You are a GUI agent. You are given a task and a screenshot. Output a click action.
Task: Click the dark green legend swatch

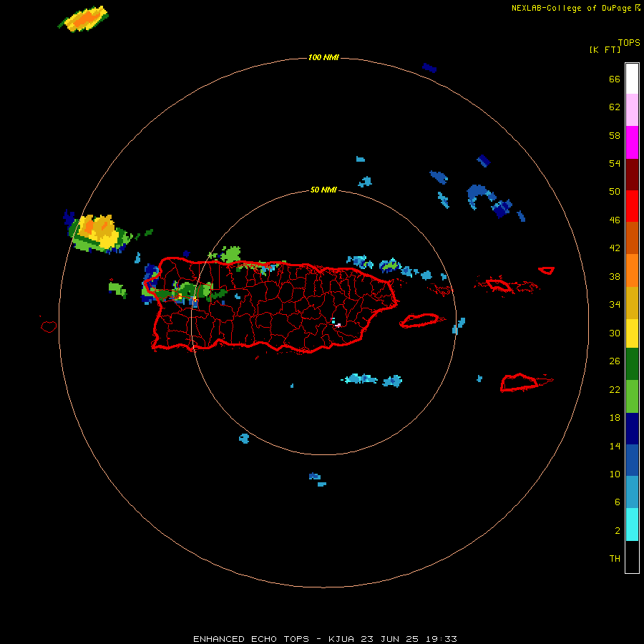coord(632,364)
